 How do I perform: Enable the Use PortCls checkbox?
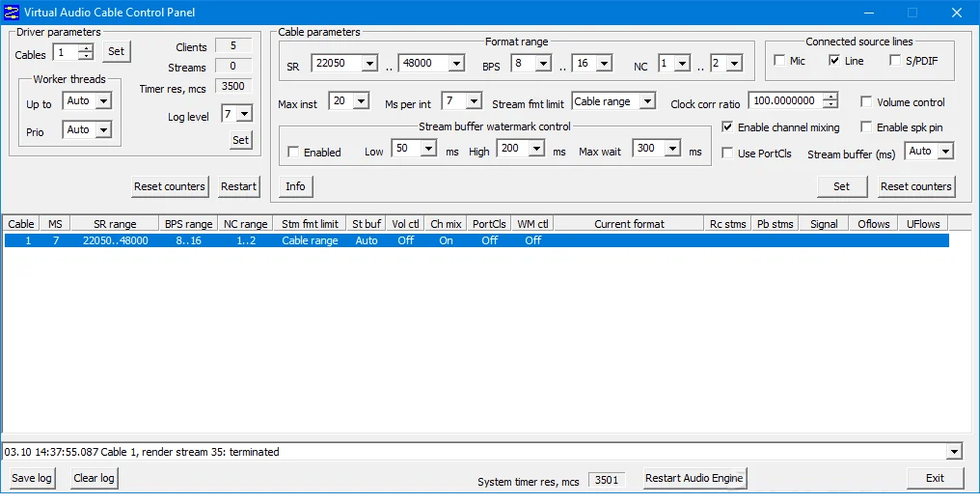(x=727, y=153)
